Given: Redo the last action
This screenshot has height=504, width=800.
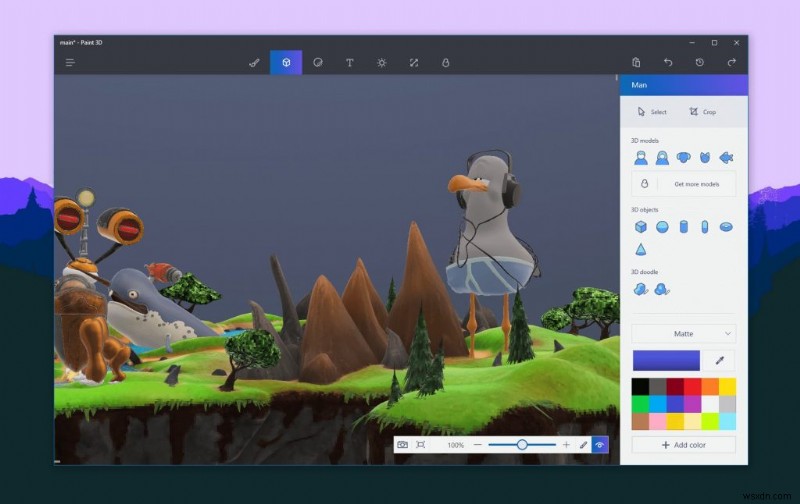Looking at the screenshot, I should click(x=732, y=62).
